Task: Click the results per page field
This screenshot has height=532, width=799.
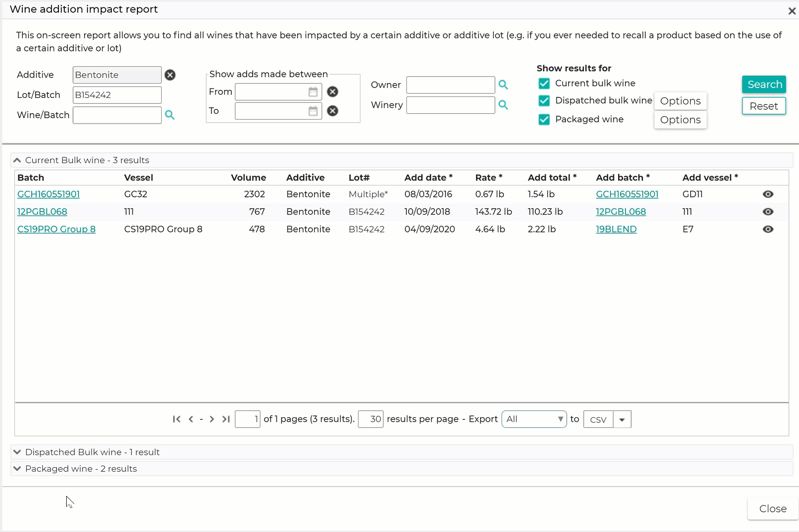Action: click(x=370, y=419)
